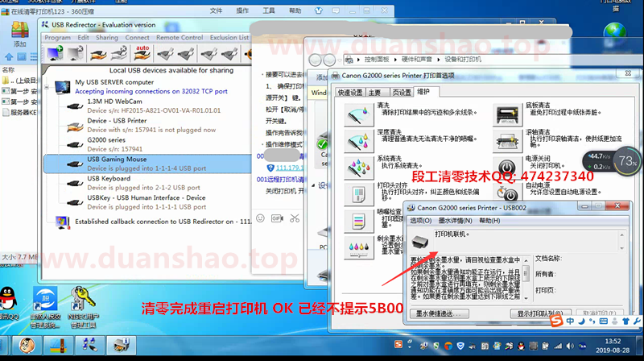644x361 pixels.
Task: Click the cartoon face taskbar icon
Action: [x=27, y=345]
